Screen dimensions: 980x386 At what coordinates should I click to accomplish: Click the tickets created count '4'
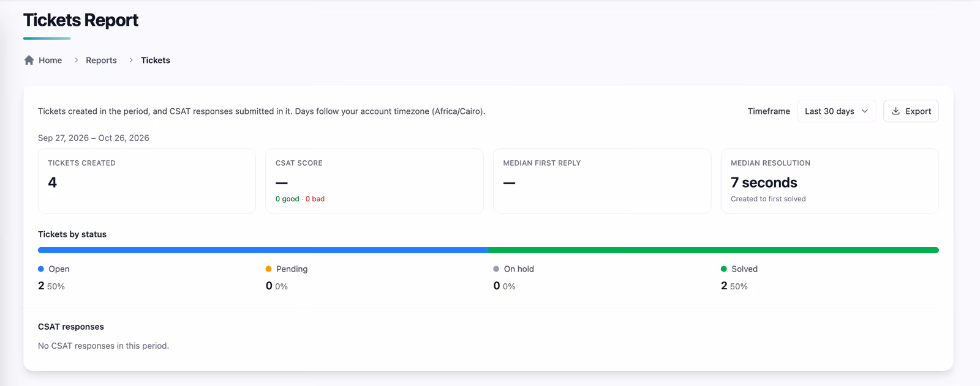(52, 182)
